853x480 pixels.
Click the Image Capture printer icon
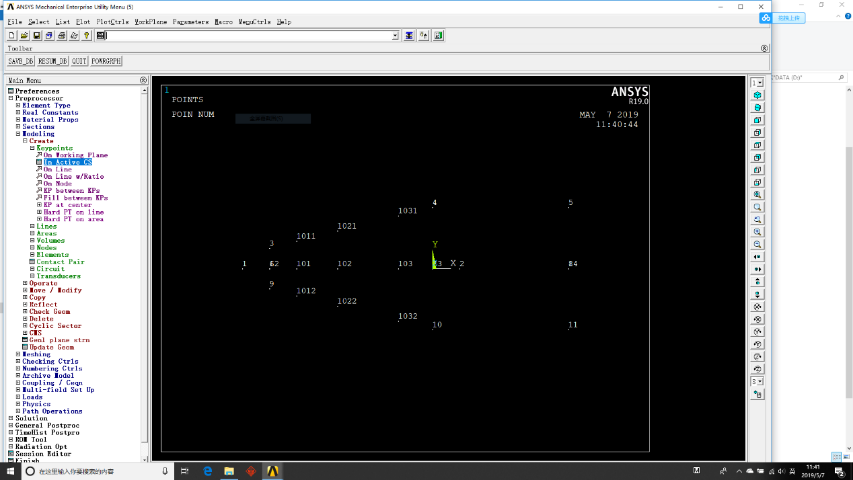(x=62, y=35)
